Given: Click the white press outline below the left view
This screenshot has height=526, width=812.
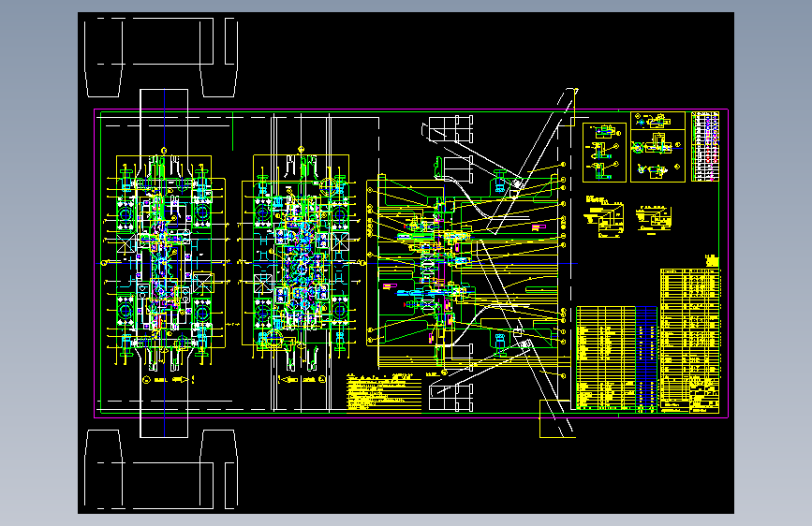Looking at the screenshot, I should tap(160, 469).
